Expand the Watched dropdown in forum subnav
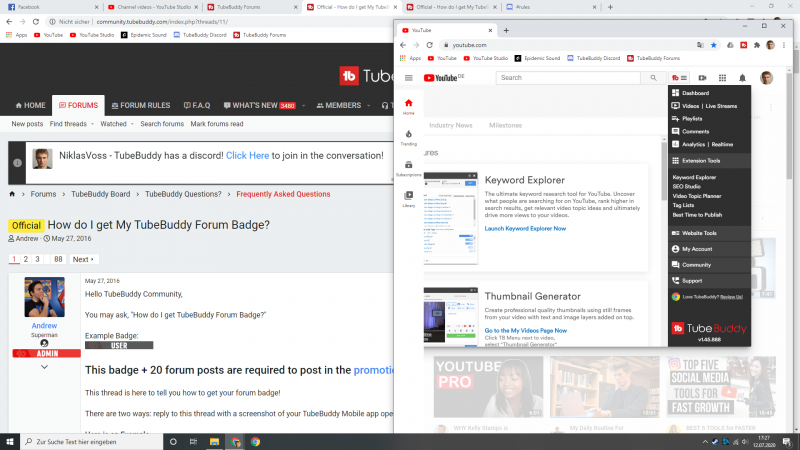 tap(131, 124)
